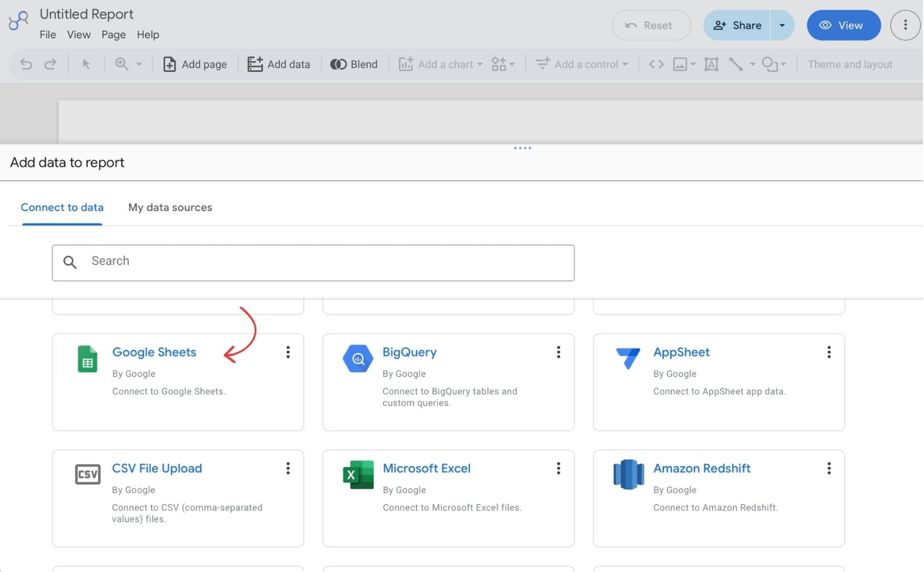Open the Page menu
This screenshot has width=924, height=572.
pos(114,34)
